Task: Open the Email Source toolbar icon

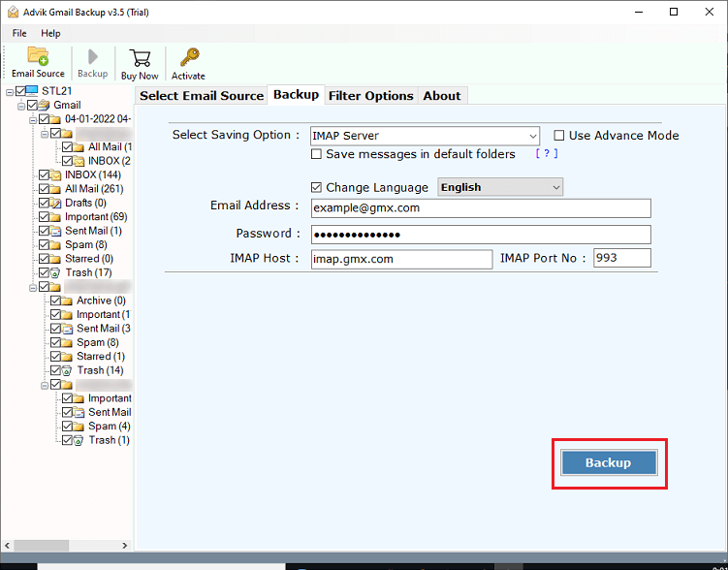Action: [38, 56]
